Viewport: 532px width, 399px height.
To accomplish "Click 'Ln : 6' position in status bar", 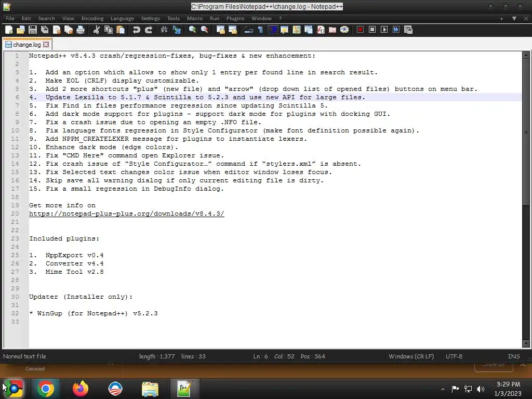I will pos(261,356).
